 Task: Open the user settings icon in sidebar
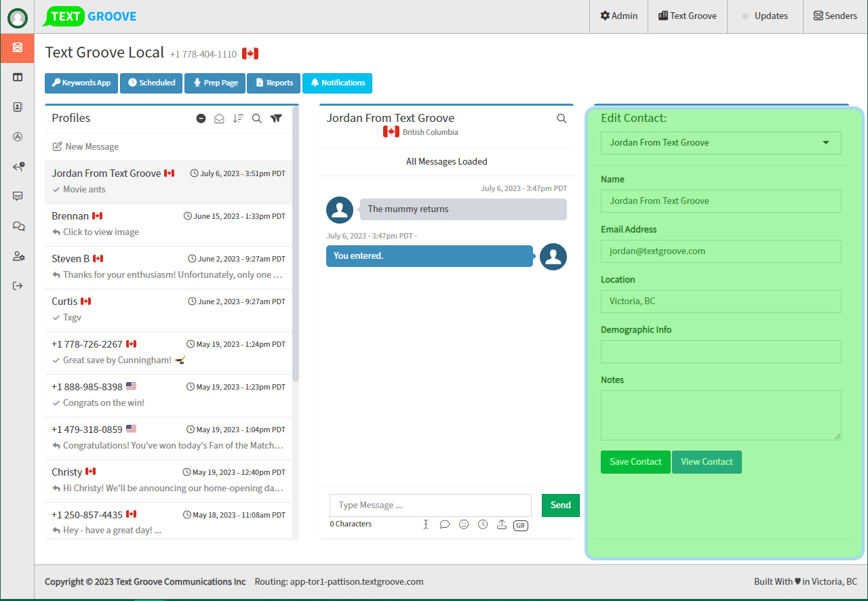pos(18,256)
